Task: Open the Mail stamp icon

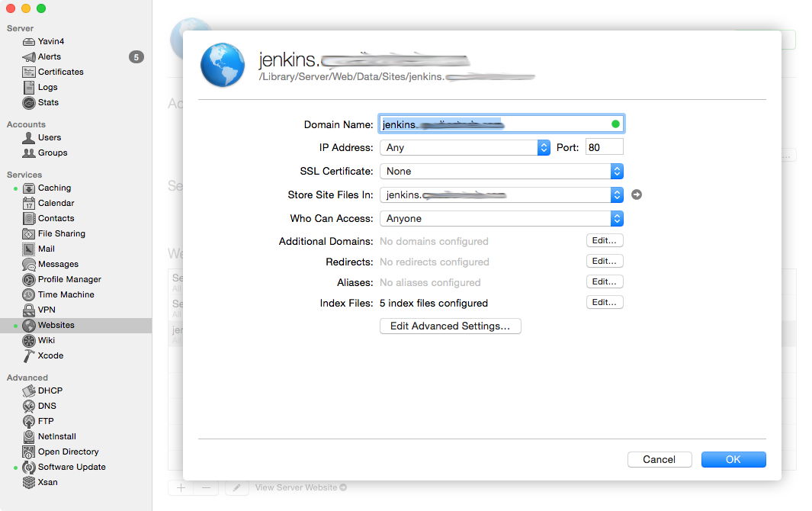Action: (x=28, y=249)
